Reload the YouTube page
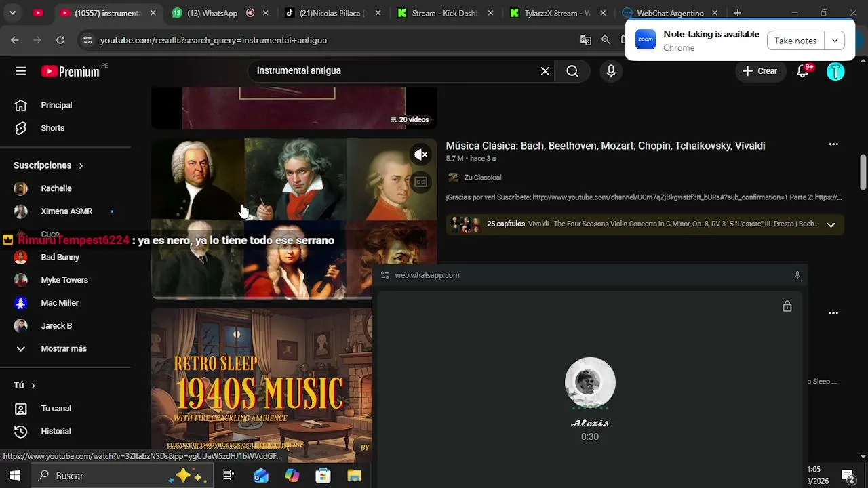The image size is (868, 488). tap(60, 40)
